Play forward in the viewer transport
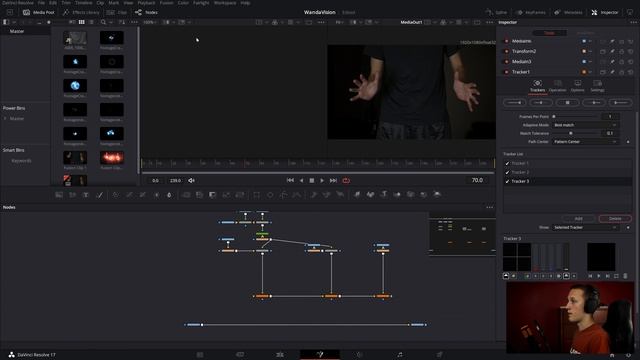 322,180
